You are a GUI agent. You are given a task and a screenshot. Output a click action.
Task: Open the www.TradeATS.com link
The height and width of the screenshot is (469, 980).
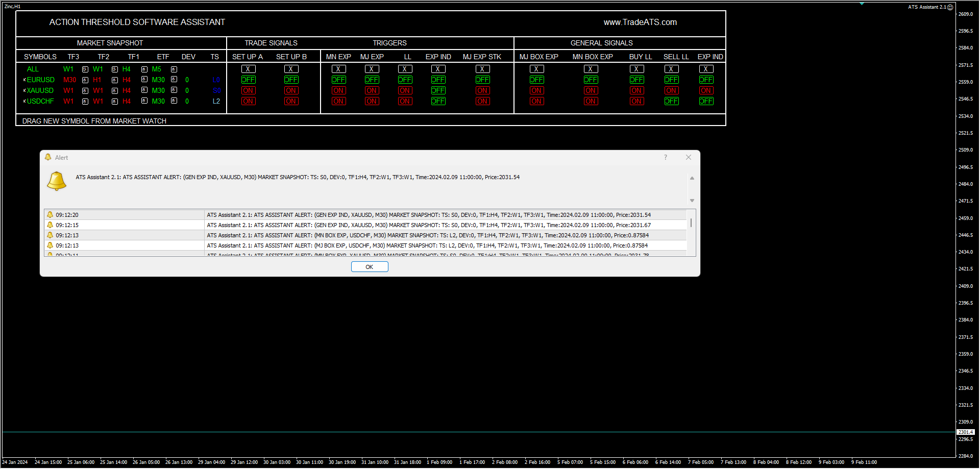click(640, 22)
